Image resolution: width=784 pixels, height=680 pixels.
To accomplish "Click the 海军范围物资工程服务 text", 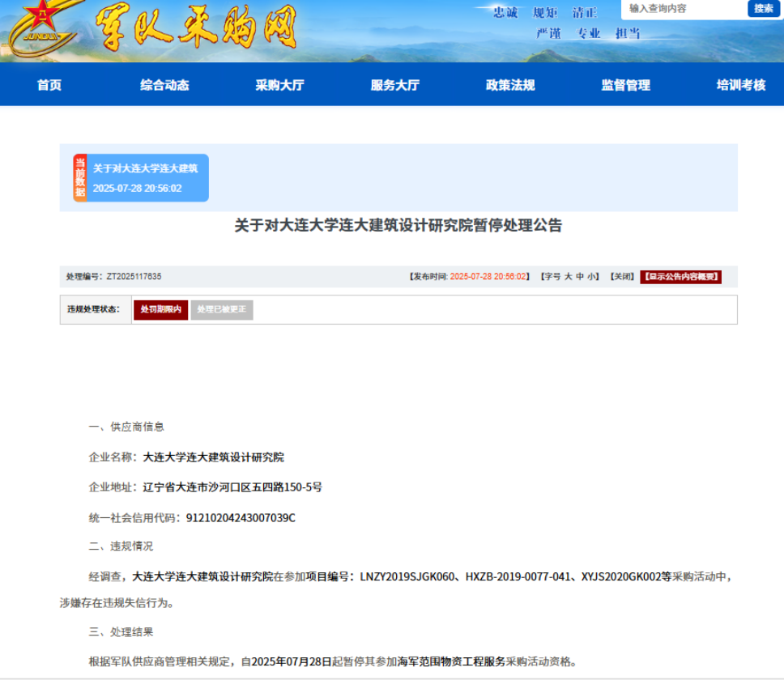I will click(451, 661).
